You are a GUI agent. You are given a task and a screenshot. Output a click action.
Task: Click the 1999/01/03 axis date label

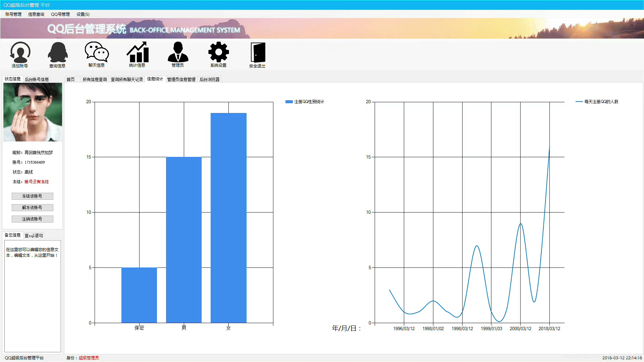tap(491, 328)
